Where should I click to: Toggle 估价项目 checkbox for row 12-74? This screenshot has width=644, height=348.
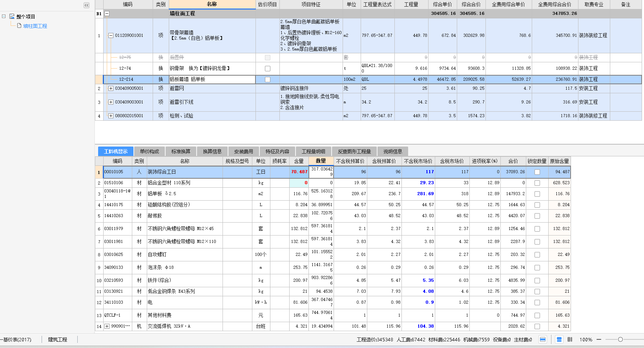pos(268,68)
